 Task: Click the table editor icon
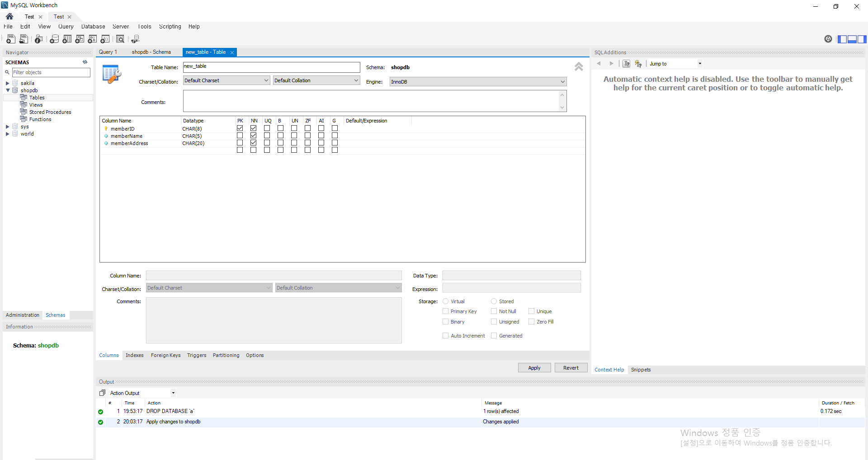tap(111, 74)
